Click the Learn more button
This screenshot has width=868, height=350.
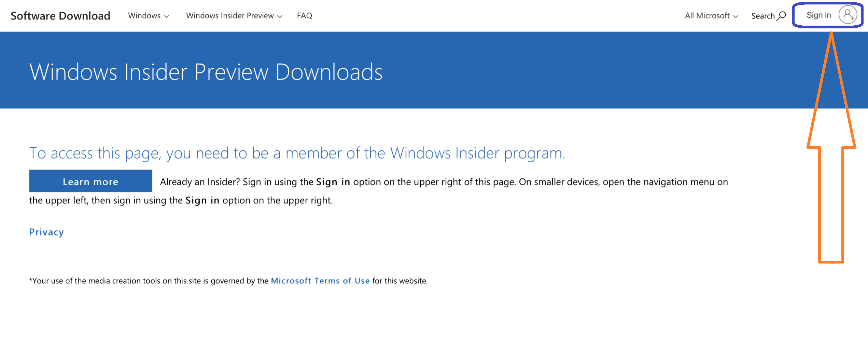click(x=90, y=181)
